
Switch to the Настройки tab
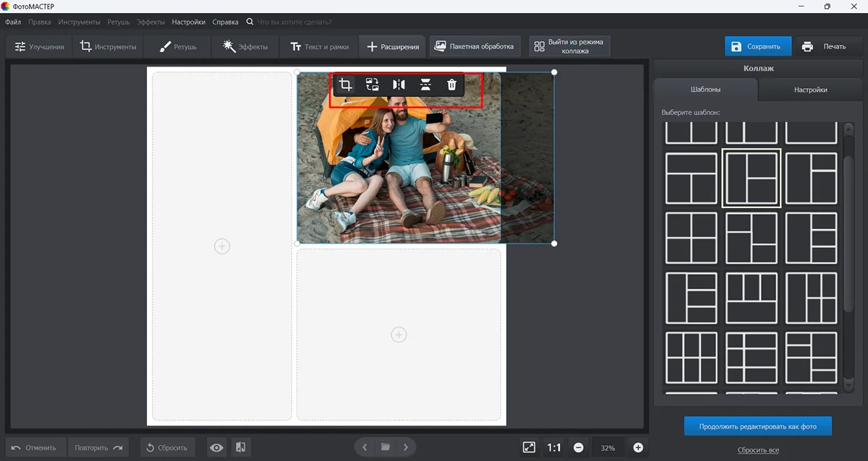coord(810,90)
